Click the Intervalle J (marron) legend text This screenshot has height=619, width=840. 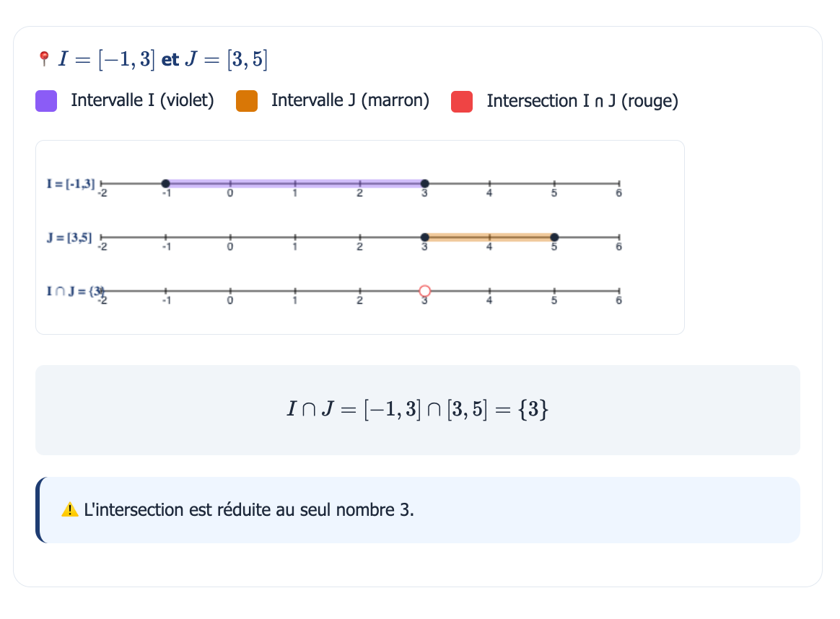(x=350, y=101)
